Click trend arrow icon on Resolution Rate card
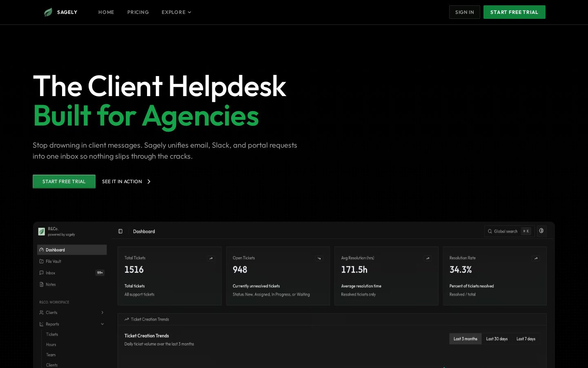 tap(536, 258)
